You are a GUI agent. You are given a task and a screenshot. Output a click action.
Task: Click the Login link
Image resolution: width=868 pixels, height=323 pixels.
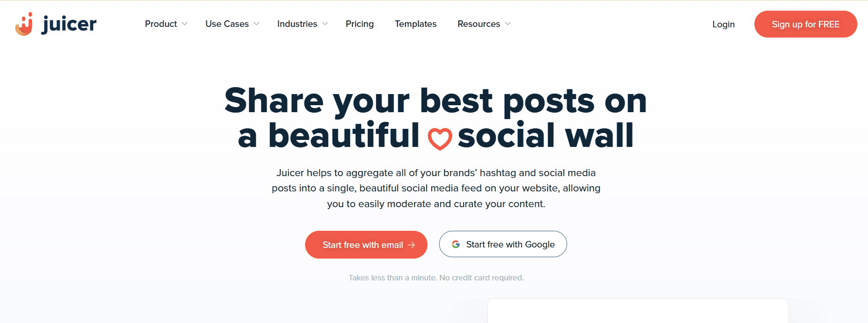coord(723,24)
